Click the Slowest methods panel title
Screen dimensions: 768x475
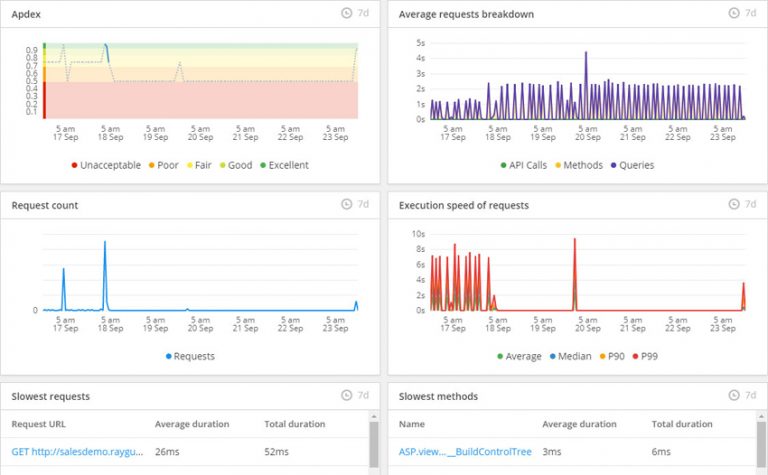(438, 396)
